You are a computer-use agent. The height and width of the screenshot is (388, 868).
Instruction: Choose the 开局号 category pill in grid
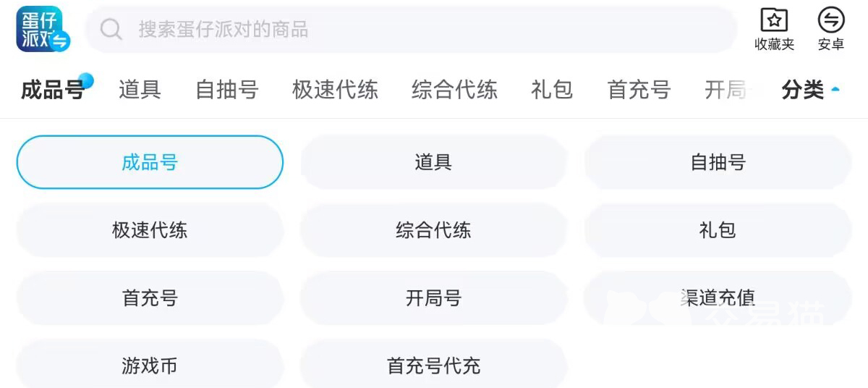[433, 298]
